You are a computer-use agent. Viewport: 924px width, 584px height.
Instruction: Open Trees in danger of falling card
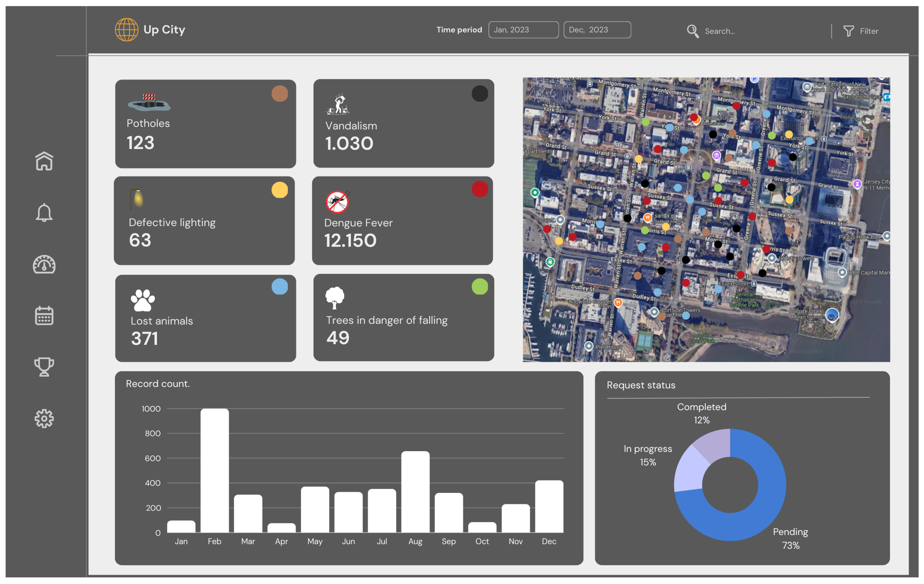(x=404, y=318)
